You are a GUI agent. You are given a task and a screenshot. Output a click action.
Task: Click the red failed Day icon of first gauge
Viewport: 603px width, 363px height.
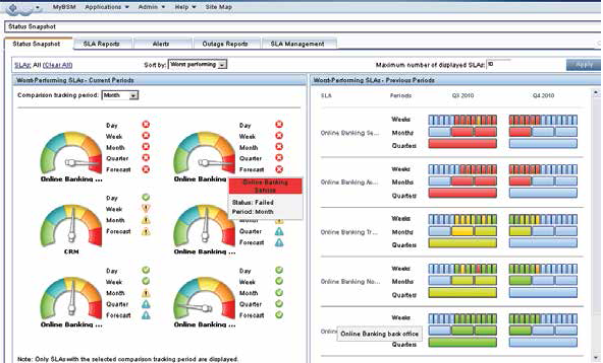pyautogui.click(x=146, y=125)
